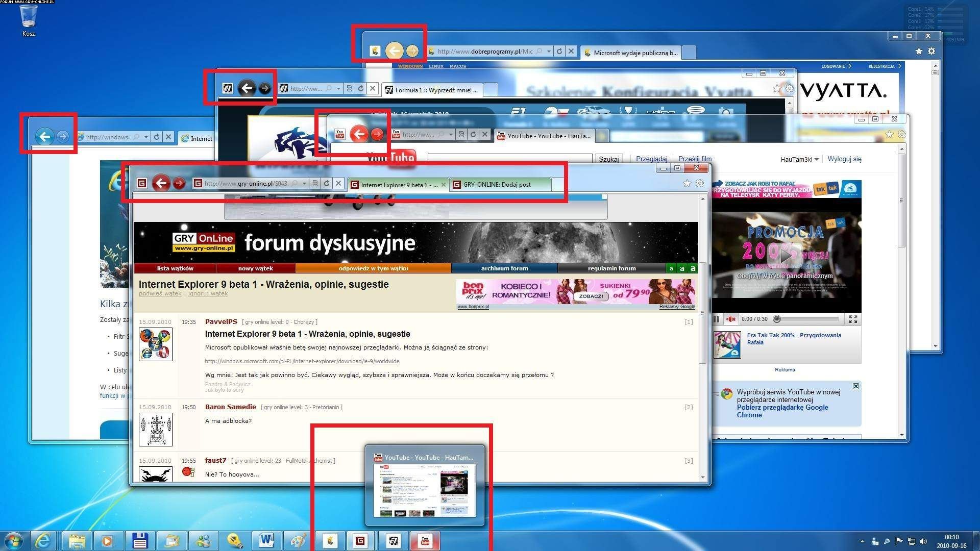Open the windows.microsoft.com IE9 download link
Screen dimensions: 980x551
pyautogui.click(x=302, y=361)
